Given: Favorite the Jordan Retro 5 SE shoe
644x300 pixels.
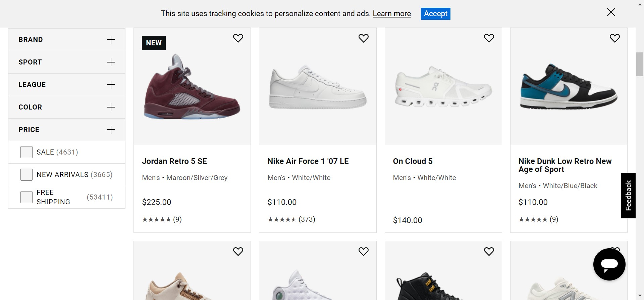Looking at the screenshot, I should click(x=238, y=38).
